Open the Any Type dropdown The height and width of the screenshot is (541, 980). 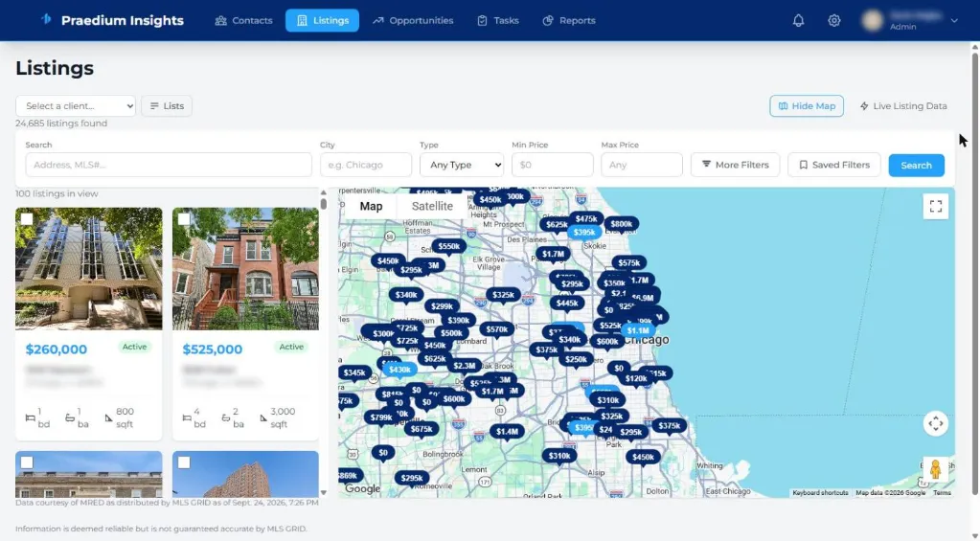[461, 165]
